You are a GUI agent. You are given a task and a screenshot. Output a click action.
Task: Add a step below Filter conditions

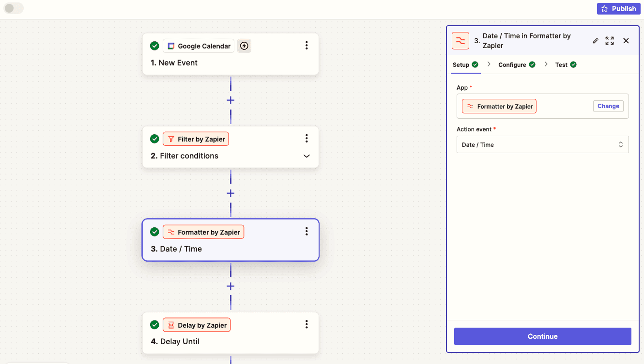point(230,193)
